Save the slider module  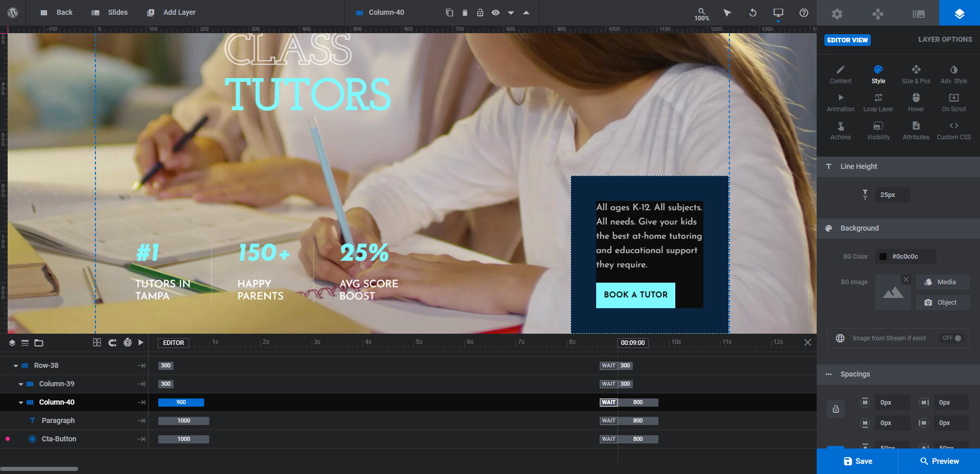857,461
